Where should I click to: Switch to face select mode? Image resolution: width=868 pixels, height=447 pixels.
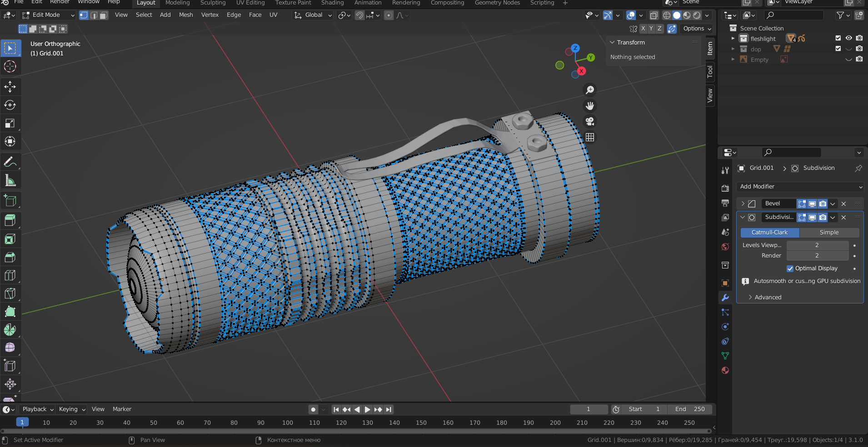[x=104, y=15]
